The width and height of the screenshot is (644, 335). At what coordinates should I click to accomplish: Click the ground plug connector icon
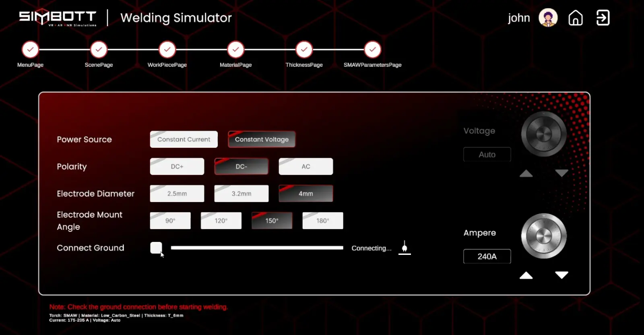click(x=405, y=248)
